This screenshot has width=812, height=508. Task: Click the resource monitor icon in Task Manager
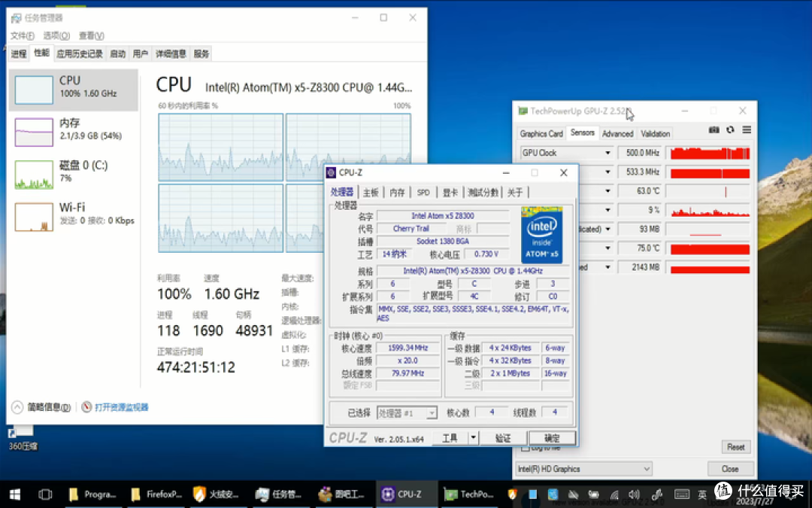click(x=86, y=407)
